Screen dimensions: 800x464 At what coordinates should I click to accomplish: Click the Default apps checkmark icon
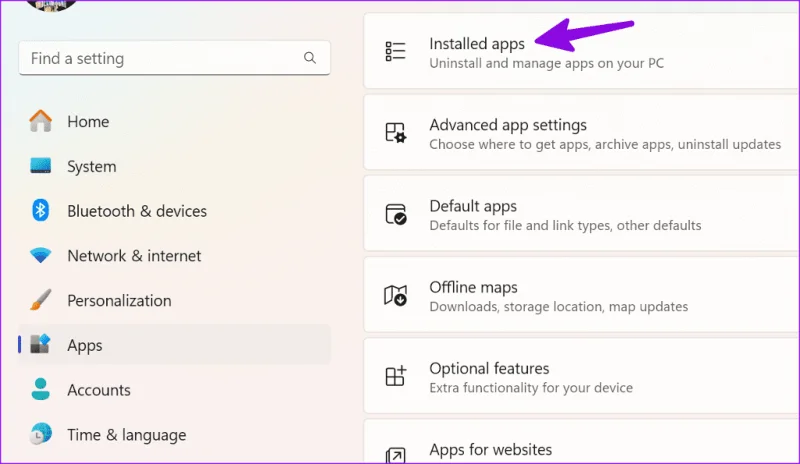pos(395,214)
